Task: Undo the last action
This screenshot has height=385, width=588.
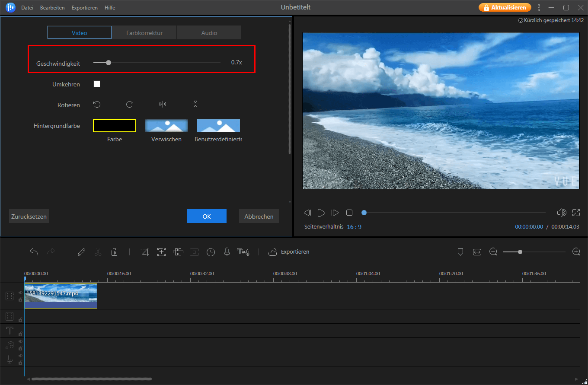Action: [34, 251]
